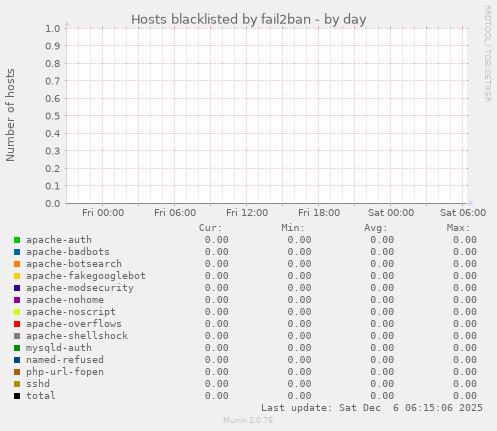Click the Avg: column header
Screen dimensions: 497x431
pyautogui.click(x=376, y=228)
